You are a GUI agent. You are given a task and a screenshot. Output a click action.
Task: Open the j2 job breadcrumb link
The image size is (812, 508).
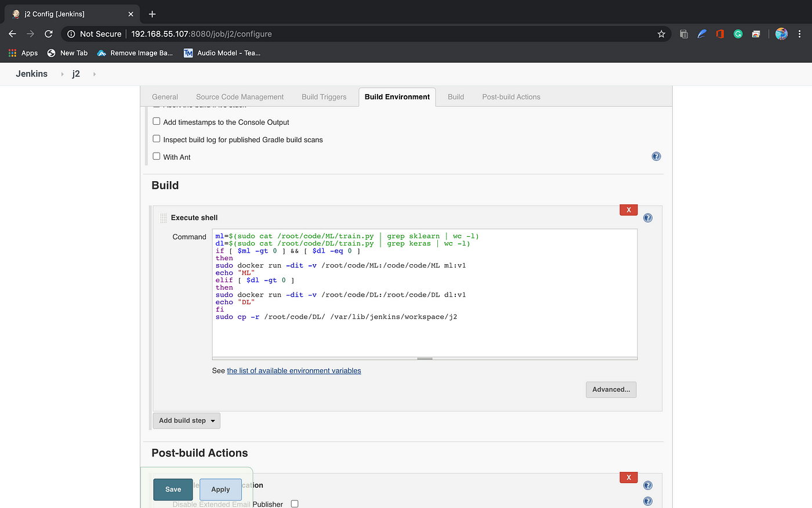pos(76,74)
